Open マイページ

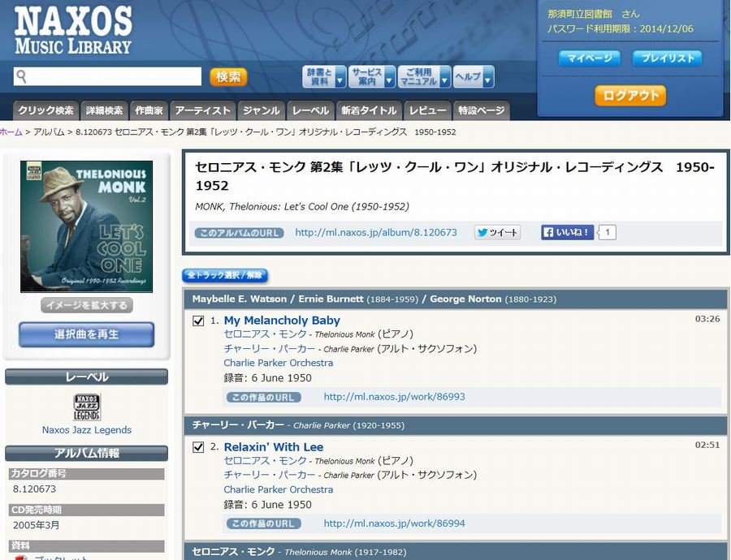pos(590,58)
